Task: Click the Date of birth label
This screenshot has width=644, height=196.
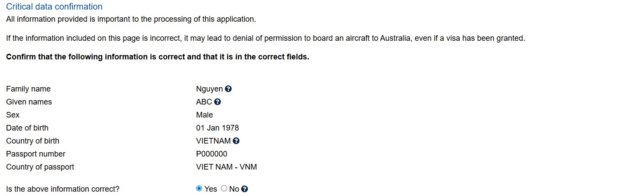Action: (x=27, y=128)
